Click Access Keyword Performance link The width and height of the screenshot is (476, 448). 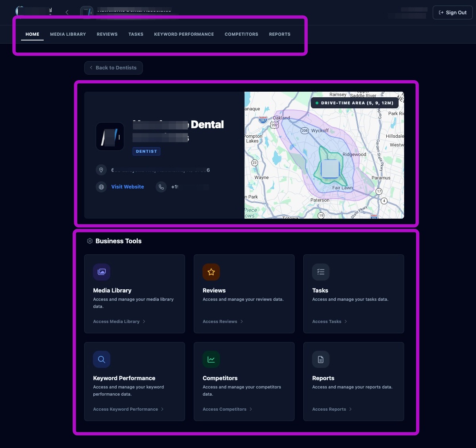tap(128, 409)
